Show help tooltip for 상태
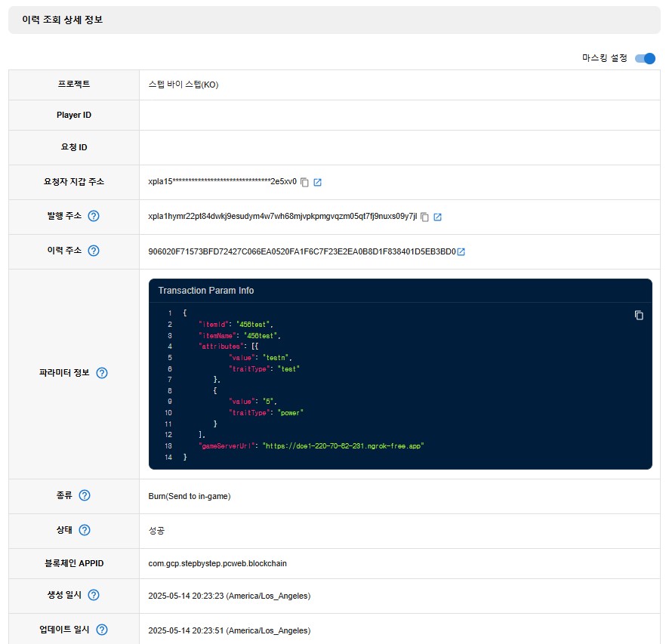The image size is (666, 644). click(x=85, y=530)
